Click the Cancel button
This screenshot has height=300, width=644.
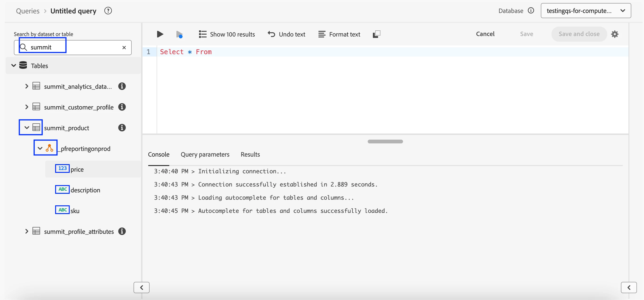[x=485, y=34]
